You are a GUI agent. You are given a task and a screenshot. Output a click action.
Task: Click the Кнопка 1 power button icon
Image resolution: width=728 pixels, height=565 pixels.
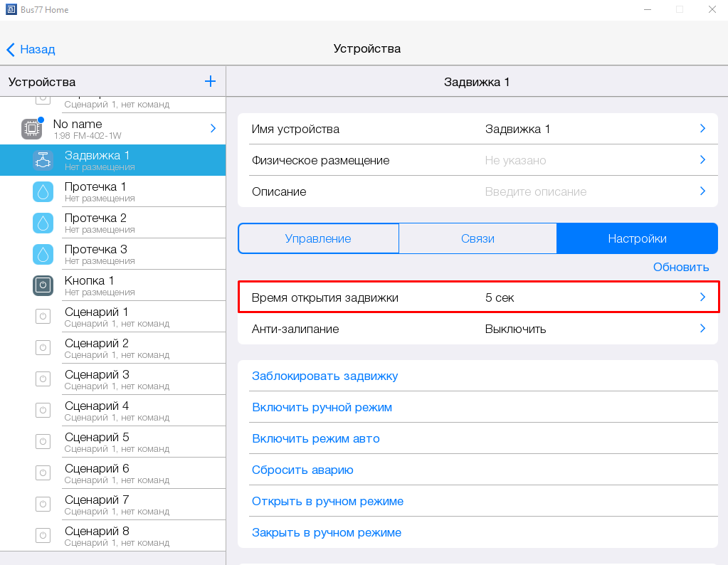coord(43,285)
